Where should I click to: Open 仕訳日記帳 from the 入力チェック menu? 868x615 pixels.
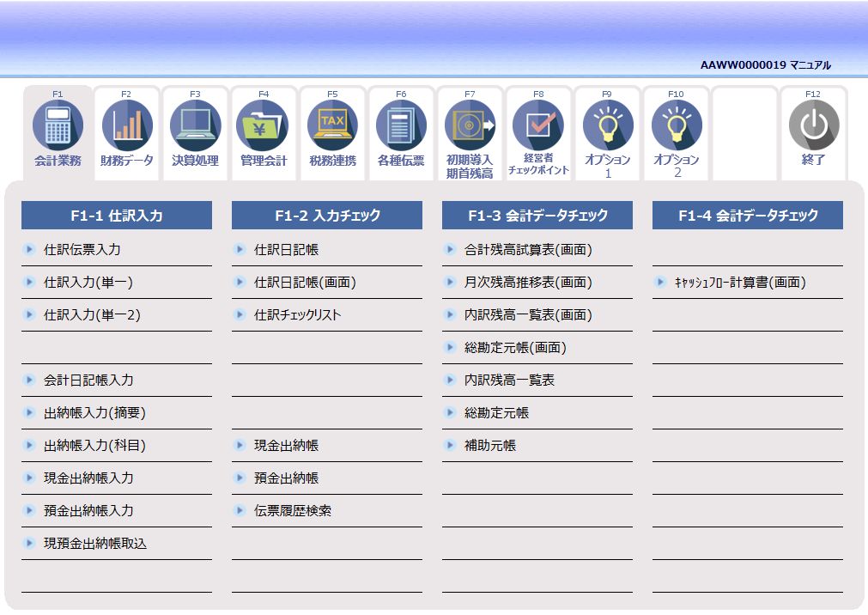click(275, 249)
